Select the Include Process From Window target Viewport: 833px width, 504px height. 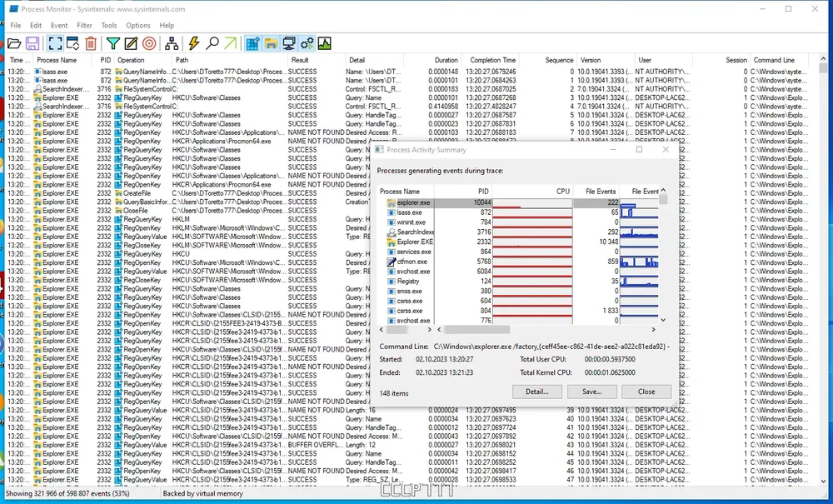(x=149, y=43)
